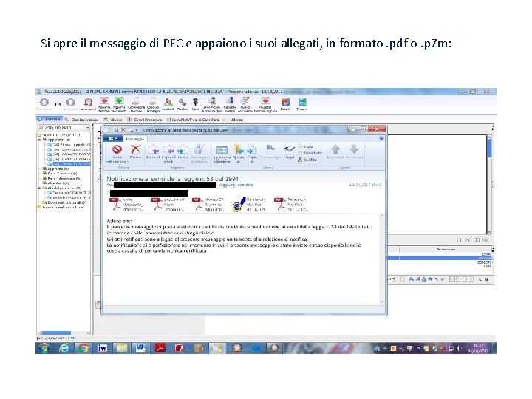
Task: Open the Vista per parti dropdown
Action: tap(64, 128)
